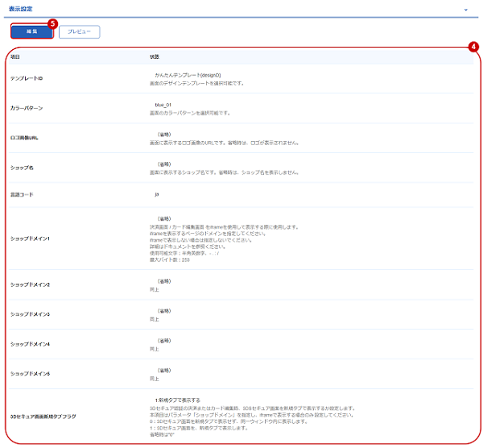Click the 3Dセキュア画面新規タブフラグ row label
The width and height of the screenshot is (483, 448).
tap(43, 417)
